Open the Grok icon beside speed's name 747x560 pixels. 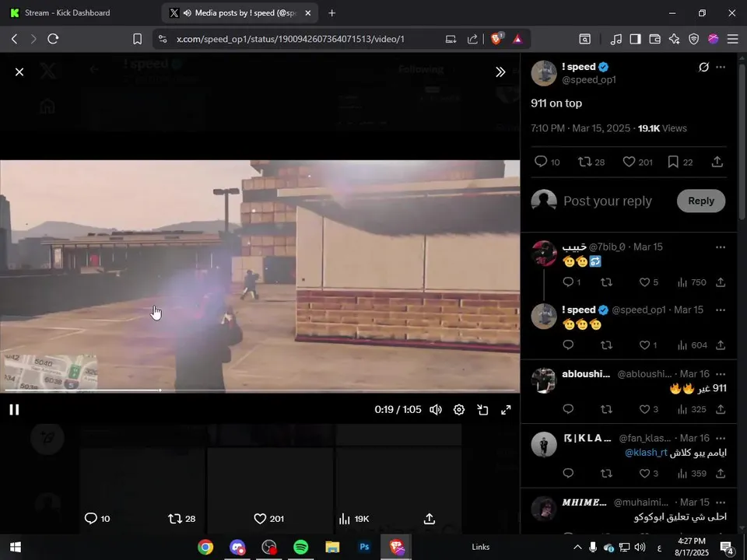[703, 67]
